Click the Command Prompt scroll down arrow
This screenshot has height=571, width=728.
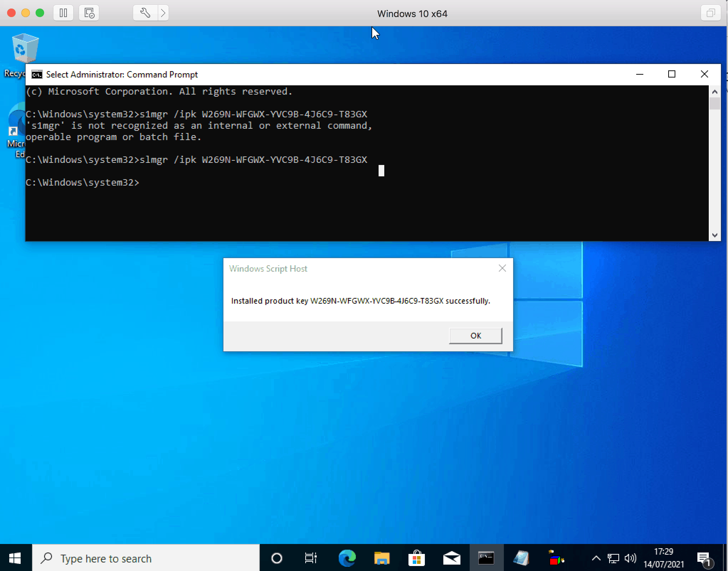(714, 235)
